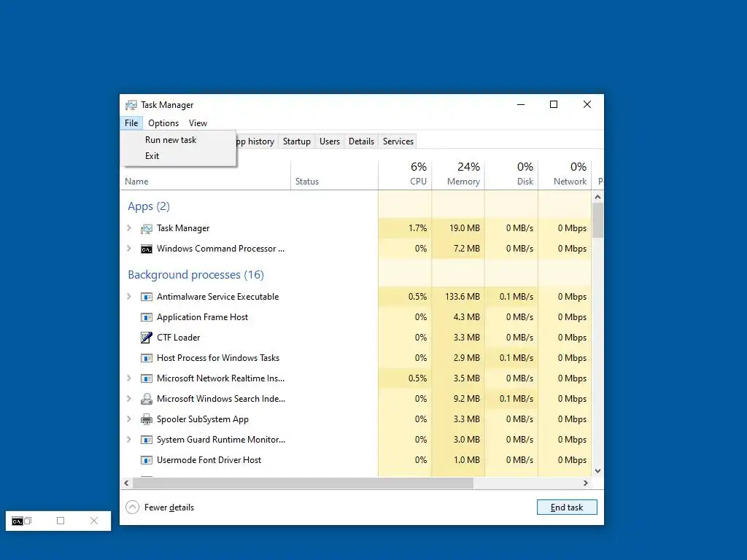Restore the minimized command prompt window

[28, 521]
